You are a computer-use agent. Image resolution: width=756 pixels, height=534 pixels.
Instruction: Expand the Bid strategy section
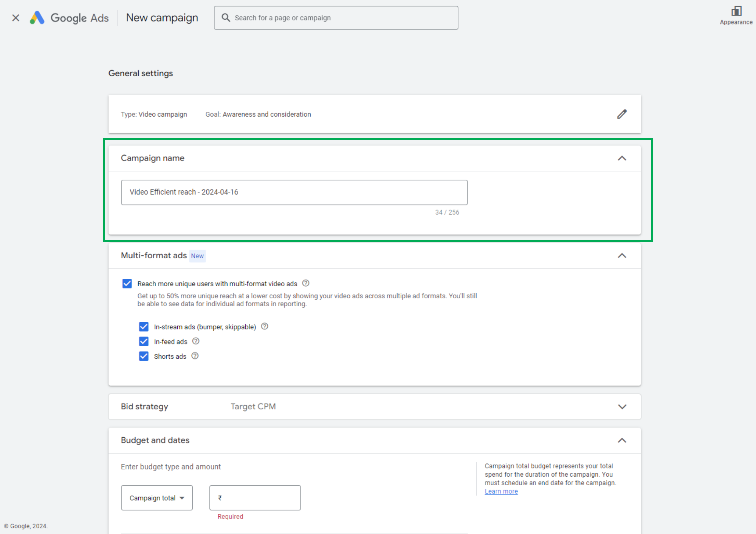point(622,407)
